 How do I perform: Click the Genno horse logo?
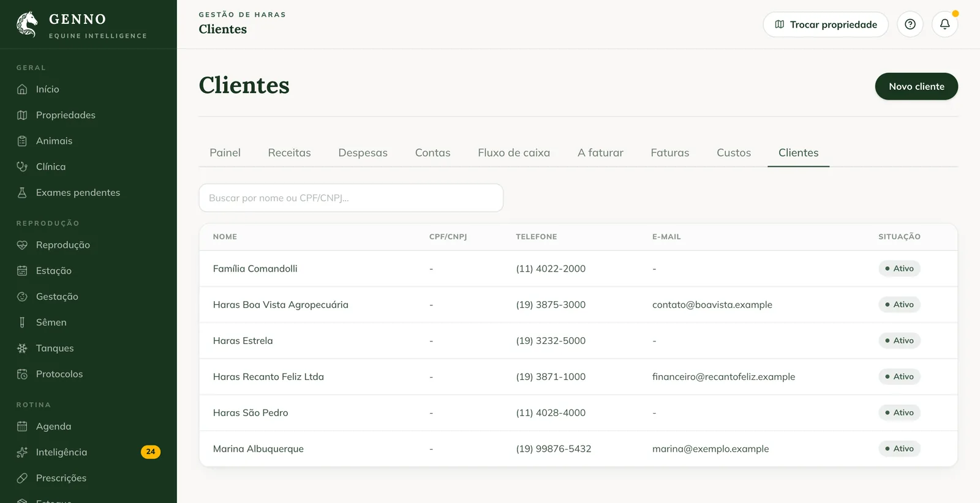tap(27, 24)
